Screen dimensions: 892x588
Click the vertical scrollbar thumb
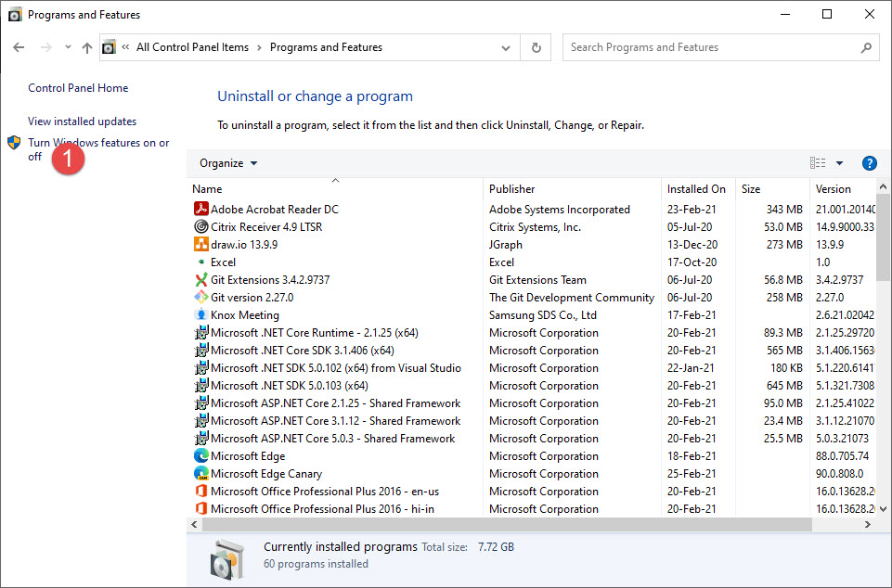(883, 237)
